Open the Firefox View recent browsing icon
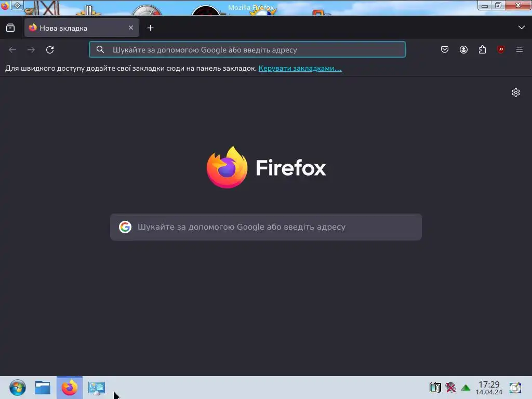Viewport: 532px width, 399px height. pos(10,28)
